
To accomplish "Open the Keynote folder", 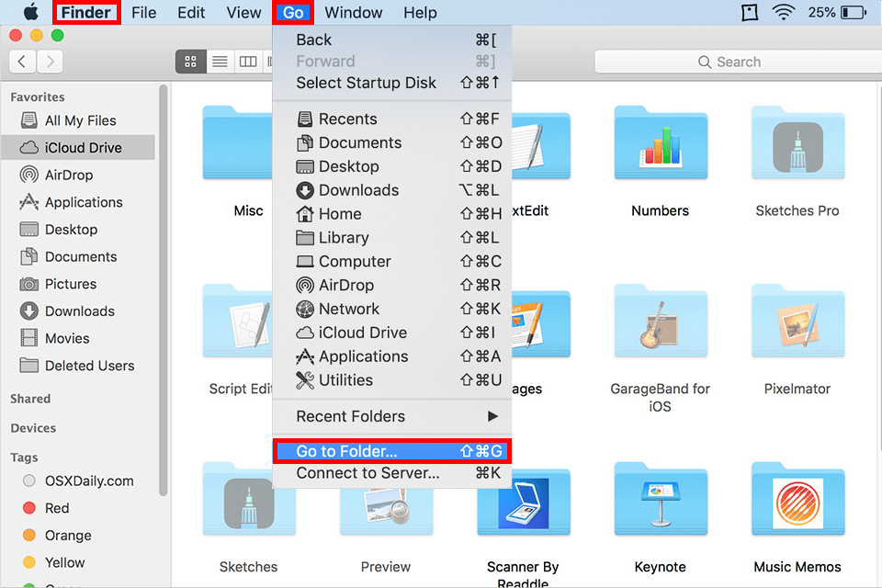I will pyautogui.click(x=660, y=506).
